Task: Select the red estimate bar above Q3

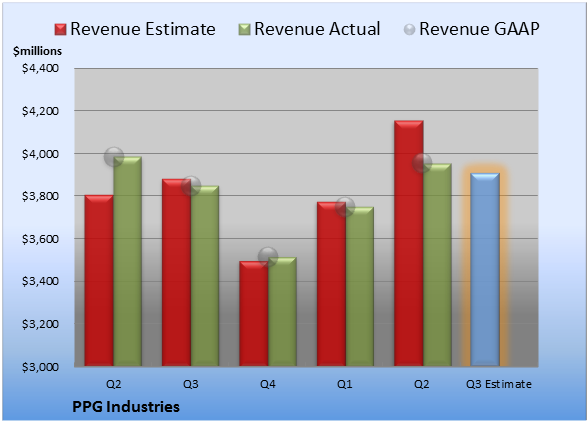Action: pos(176,272)
